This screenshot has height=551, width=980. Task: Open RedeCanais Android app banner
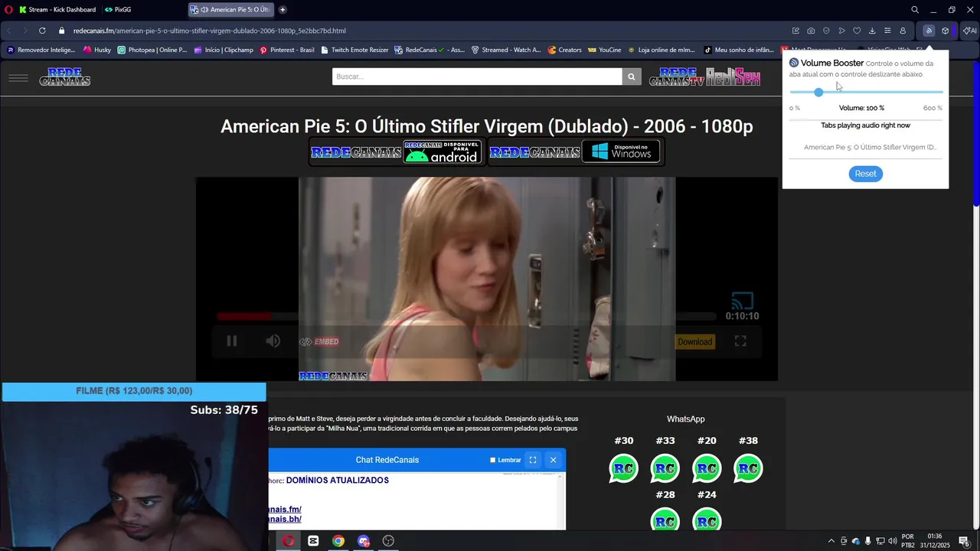click(x=396, y=152)
